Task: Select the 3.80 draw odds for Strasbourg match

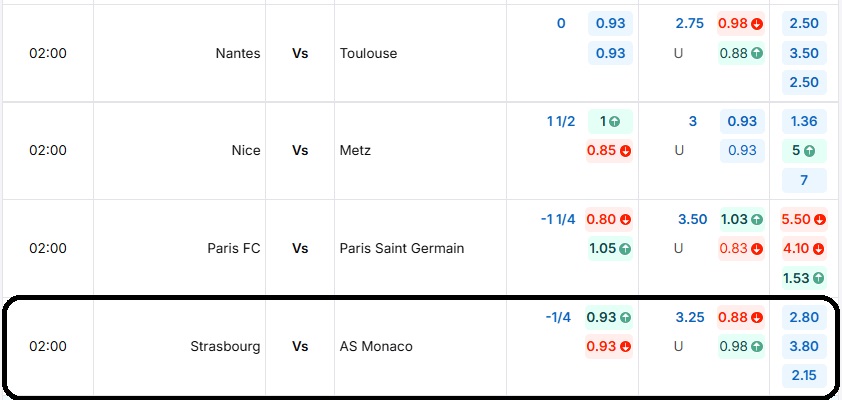Action: click(803, 346)
